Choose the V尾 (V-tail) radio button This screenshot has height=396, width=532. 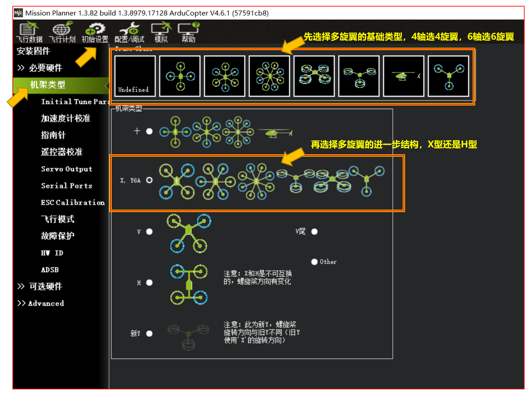(x=314, y=232)
